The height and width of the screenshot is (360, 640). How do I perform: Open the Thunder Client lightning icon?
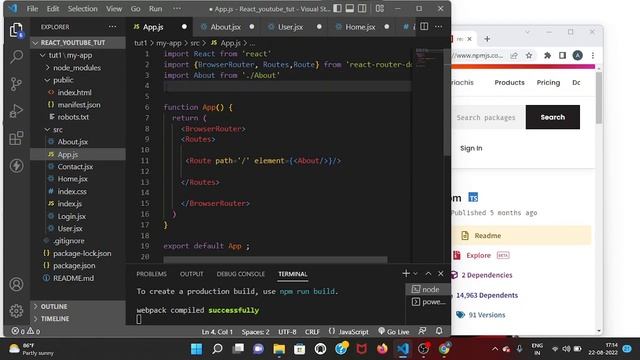16,166
